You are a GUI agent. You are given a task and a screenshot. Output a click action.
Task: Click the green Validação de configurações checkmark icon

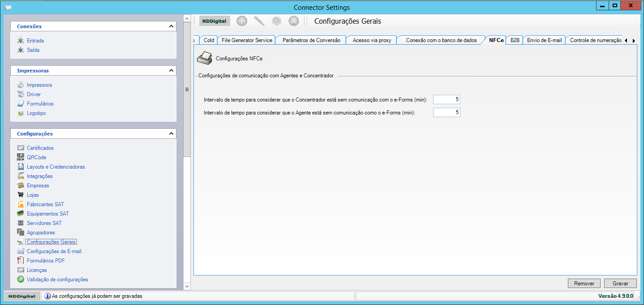(21, 280)
